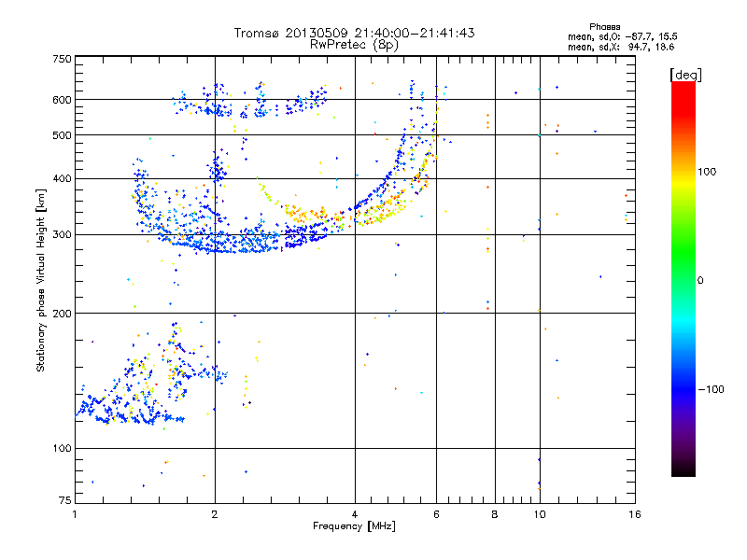Click the colorbar tick label "100"
Screen dimensions: 747x560
pyautogui.click(x=707, y=172)
